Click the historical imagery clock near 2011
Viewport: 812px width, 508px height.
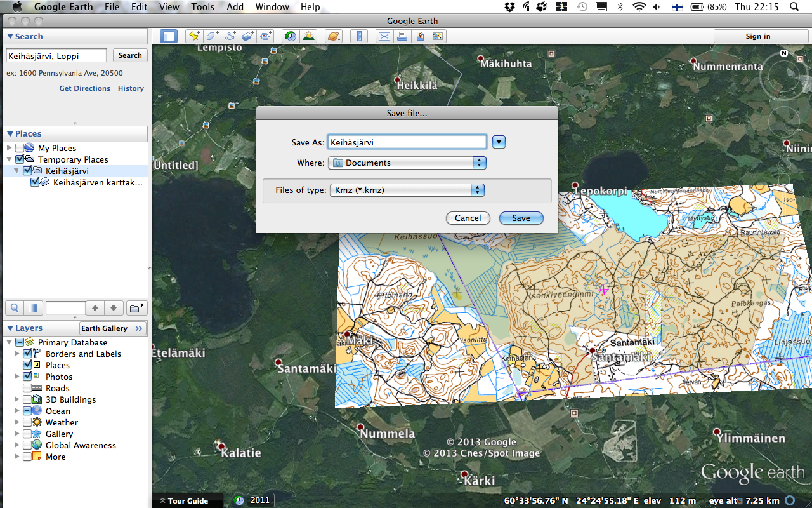coord(239,500)
